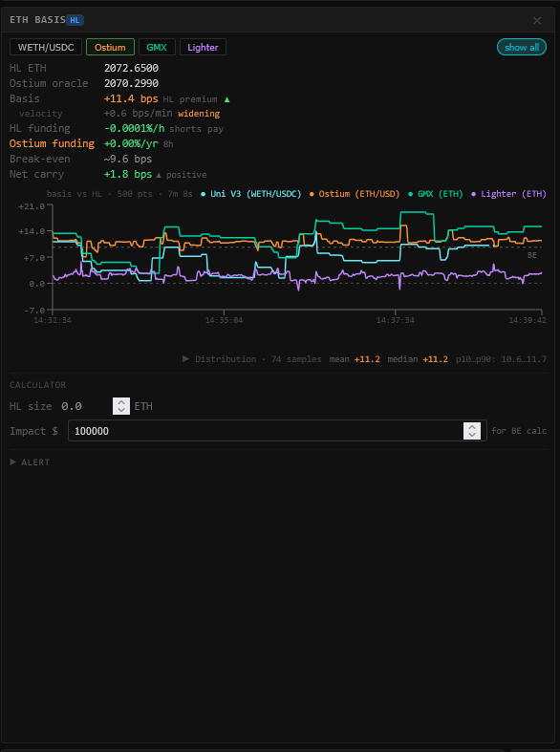
Task: Click the +21.0 y-axis label
Action: tap(32, 206)
